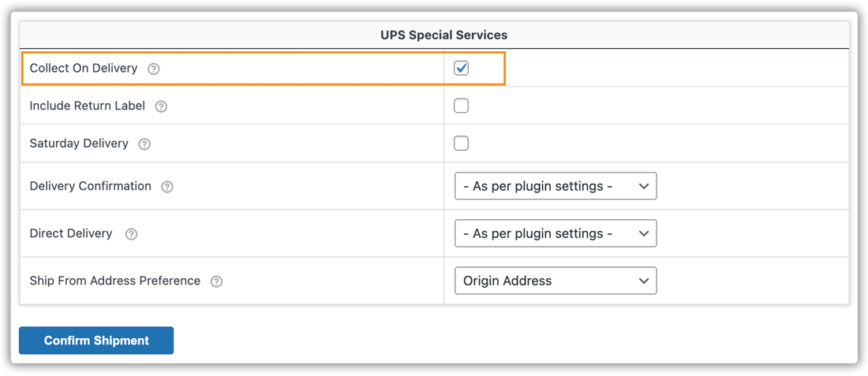868x376 pixels.
Task: Click the Ship From Address Preference label
Action: 115,281
